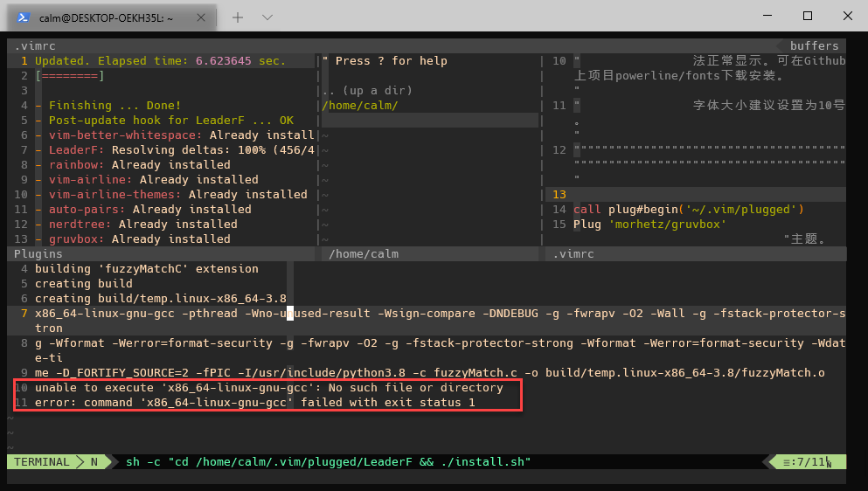Select the /home/calm/ root node
This screenshot has width=868, height=491.
360,106
